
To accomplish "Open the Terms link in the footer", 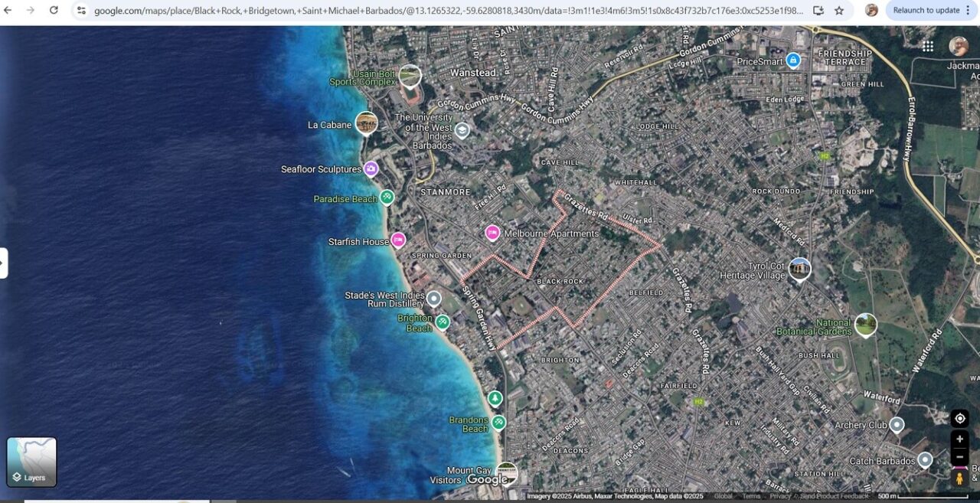I will click(751, 495).
